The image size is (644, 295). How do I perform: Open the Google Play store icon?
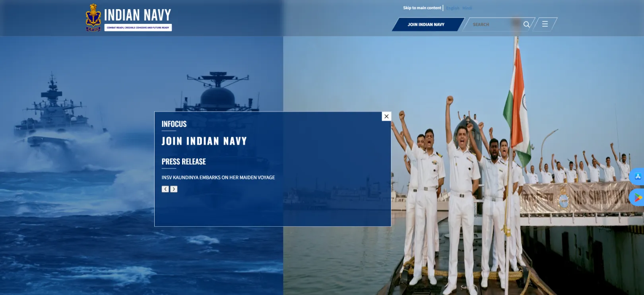(637, 198)
